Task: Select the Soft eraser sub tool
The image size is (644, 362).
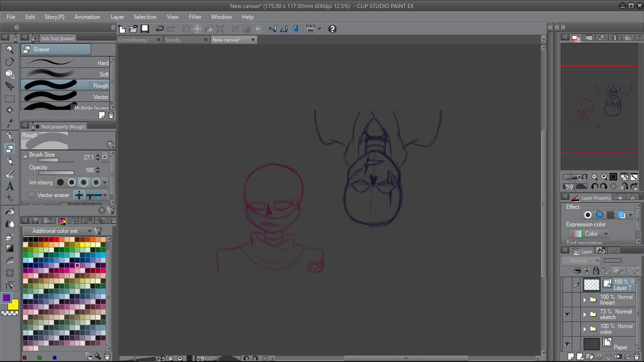Action: coord(65,74)
